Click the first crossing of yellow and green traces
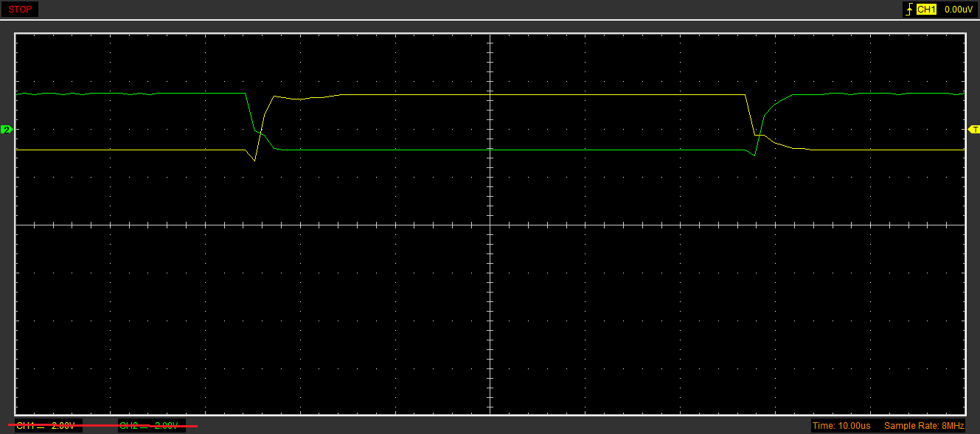Screen dimensions: 980x434 260,133
